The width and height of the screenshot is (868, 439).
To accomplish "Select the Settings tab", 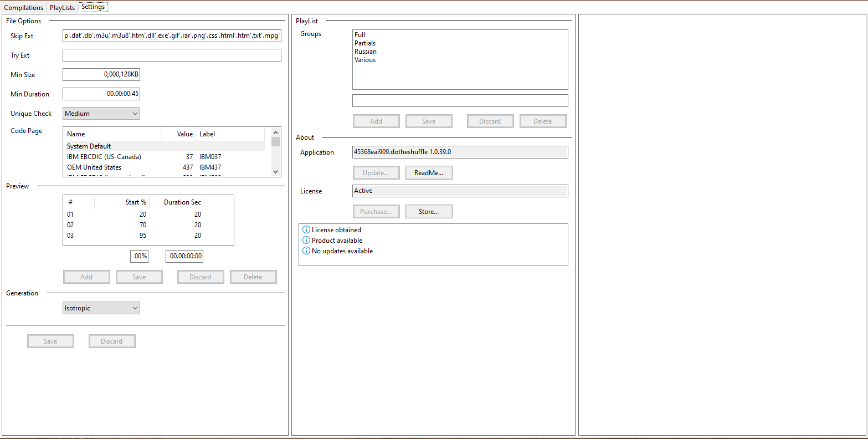I will (x=93, y=7).
